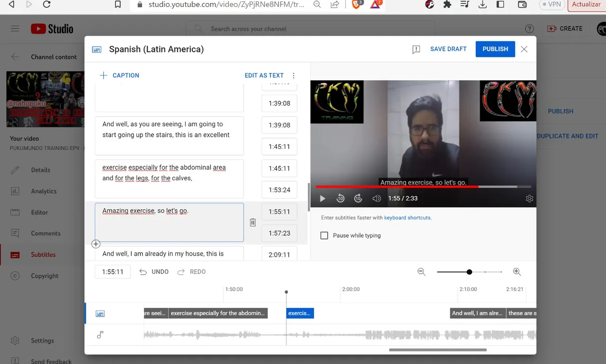Mute the video player volume

pyautogui.click(x=376, y=199)
